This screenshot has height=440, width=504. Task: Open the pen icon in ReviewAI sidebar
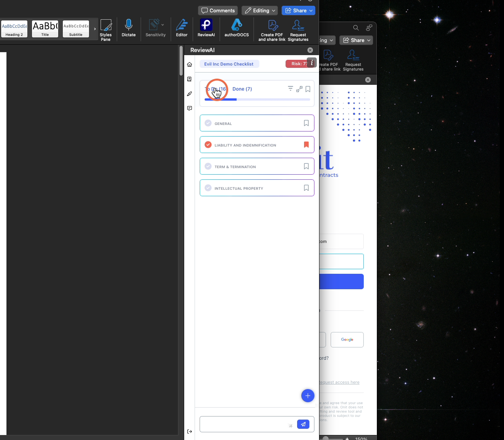point(189,94)
